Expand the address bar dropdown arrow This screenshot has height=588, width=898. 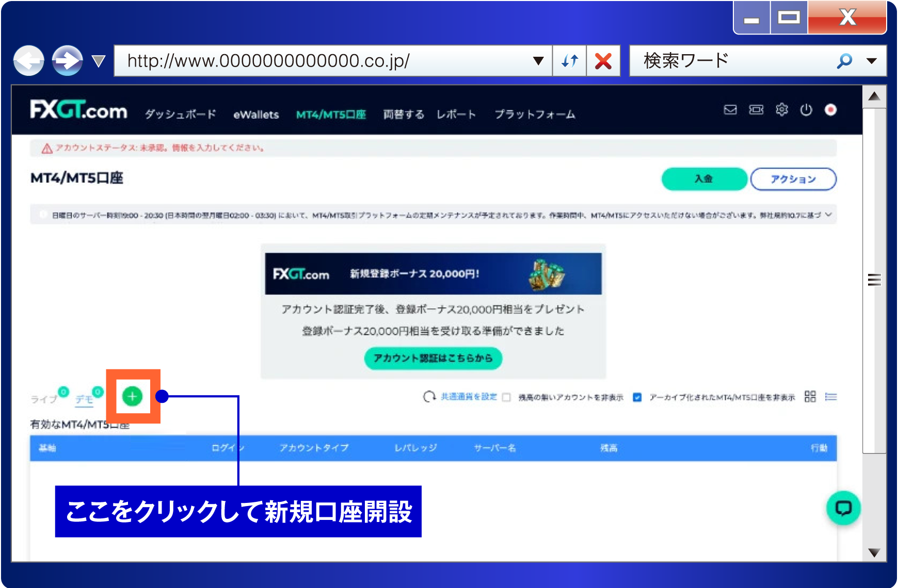pyautogui.click(x=538, y=61)
